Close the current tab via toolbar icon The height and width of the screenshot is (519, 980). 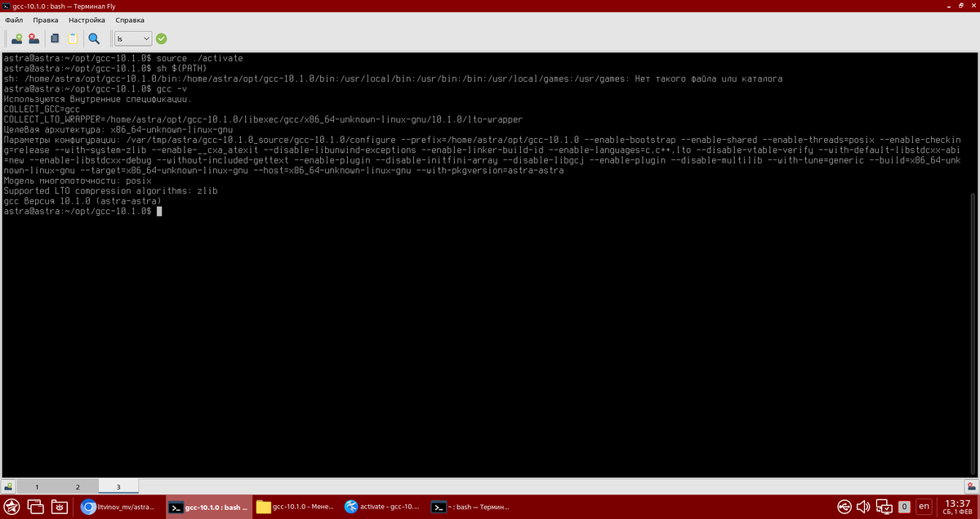[x=33, y=38]
